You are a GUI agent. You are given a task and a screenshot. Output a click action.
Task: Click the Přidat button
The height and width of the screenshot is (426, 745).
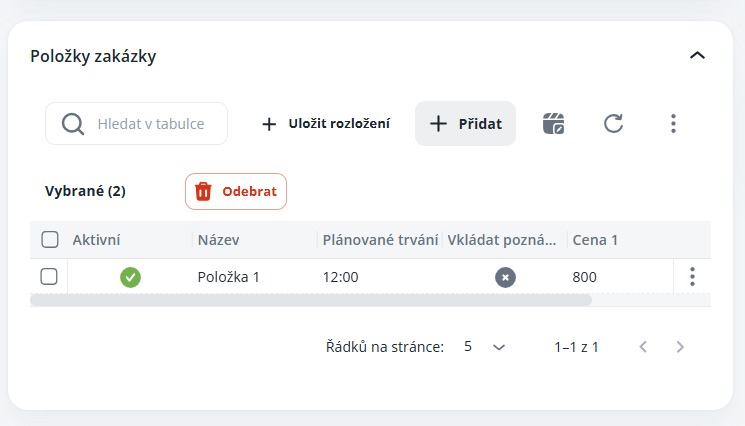pos(465,124)
